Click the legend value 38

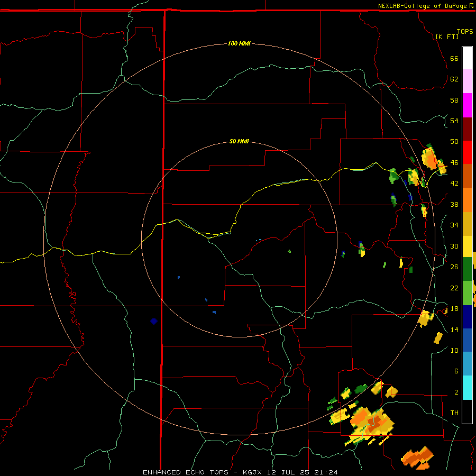click(454, 204)
